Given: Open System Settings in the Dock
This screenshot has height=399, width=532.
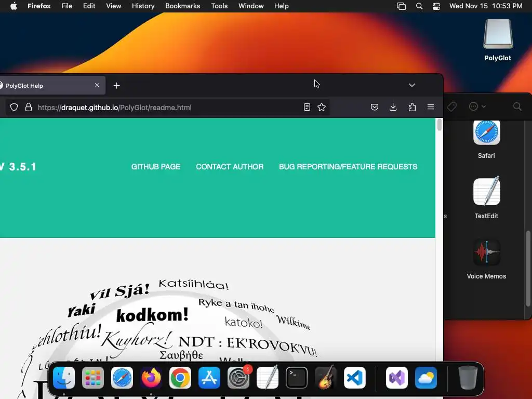Looking at the screenshot, I should click(x=238, y=378).
